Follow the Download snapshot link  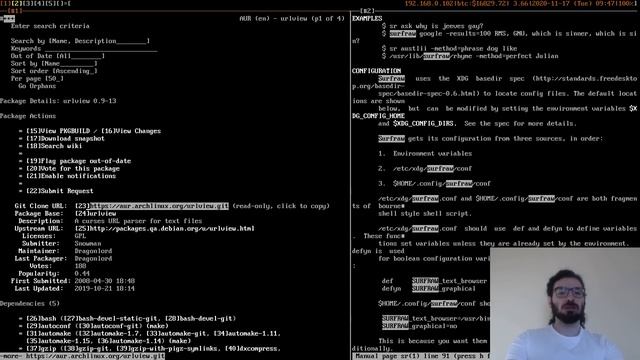point(65,138)
